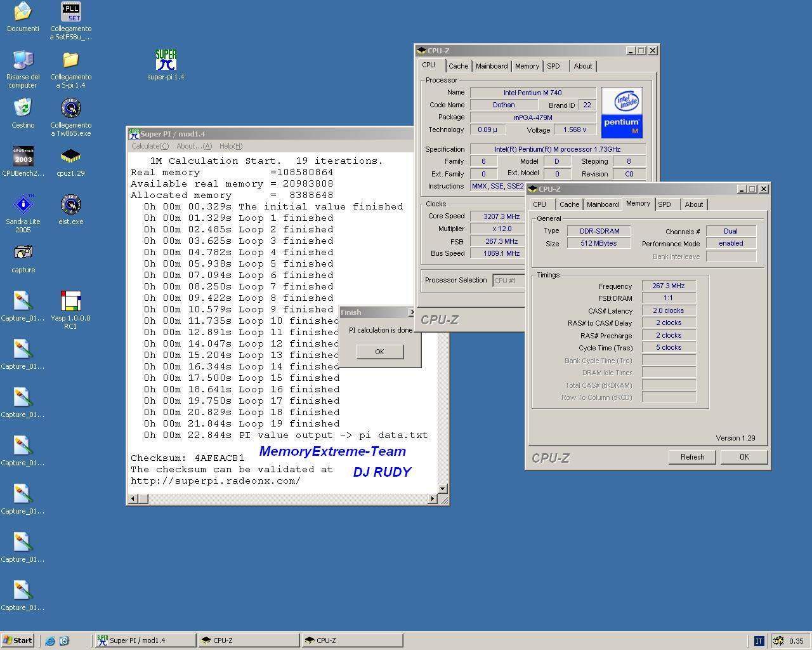Select the Capture_01 file next to the Yasp icon

click(x=23, y=307)
